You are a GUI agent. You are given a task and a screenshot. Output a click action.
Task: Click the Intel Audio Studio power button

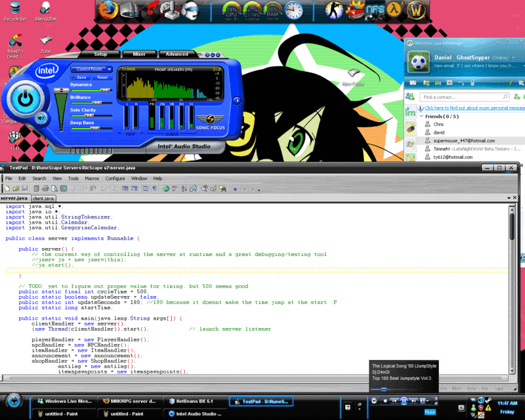coord(24,98)
